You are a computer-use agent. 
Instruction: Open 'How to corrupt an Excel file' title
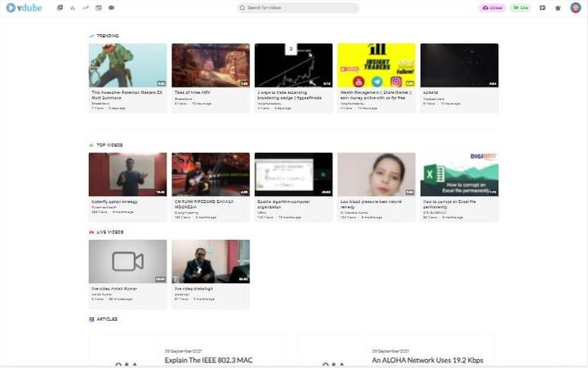pos(449,204)
